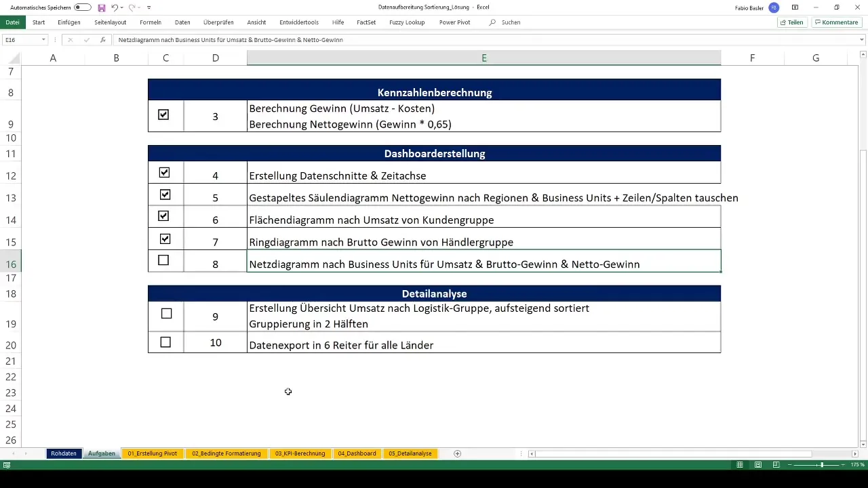868x488 pixels.
Task: Uncheck the checkbox for task 4
Action: (x=164, y=172)
